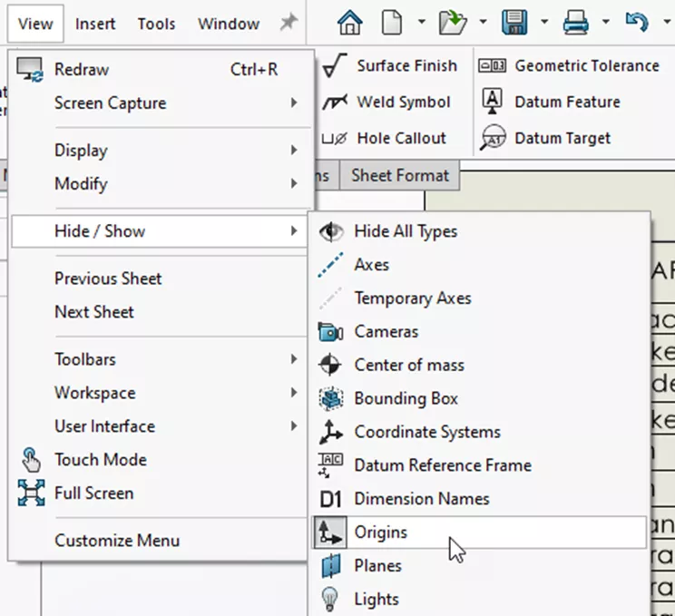Click the Redraw monitor icon

(30, 70)
